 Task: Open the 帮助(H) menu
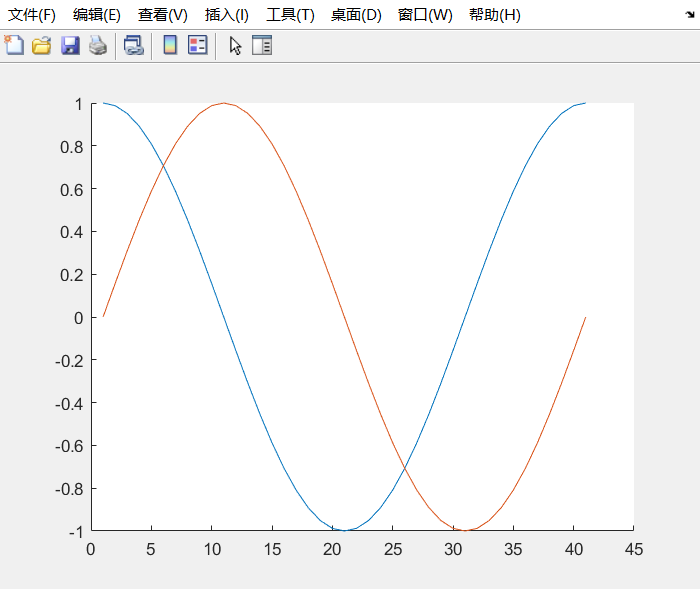tap(495, 15)
